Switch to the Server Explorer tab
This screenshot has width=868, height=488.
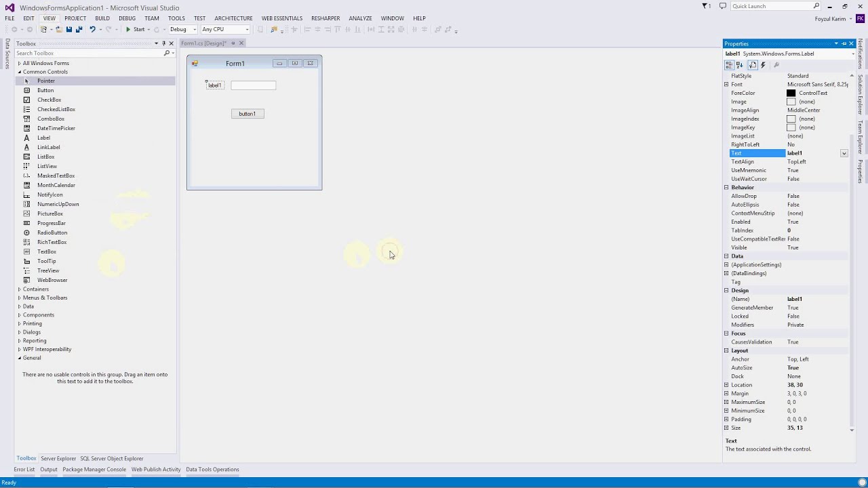[58, 459]
